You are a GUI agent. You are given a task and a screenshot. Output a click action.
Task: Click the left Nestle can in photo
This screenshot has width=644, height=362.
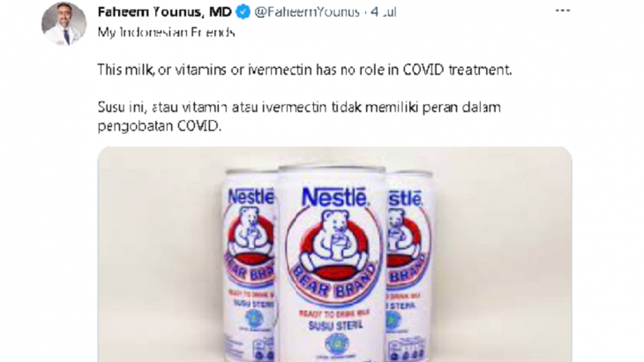249,265
